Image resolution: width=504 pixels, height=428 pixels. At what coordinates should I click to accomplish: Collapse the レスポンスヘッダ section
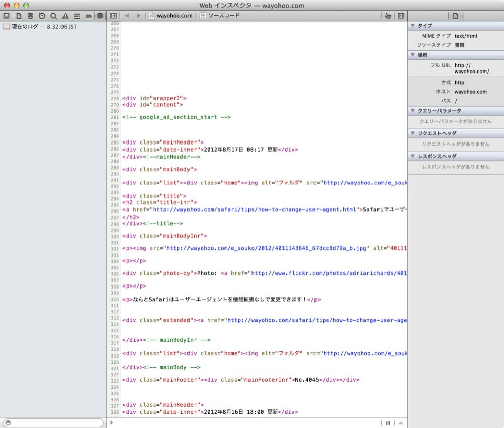coord(413,156)
